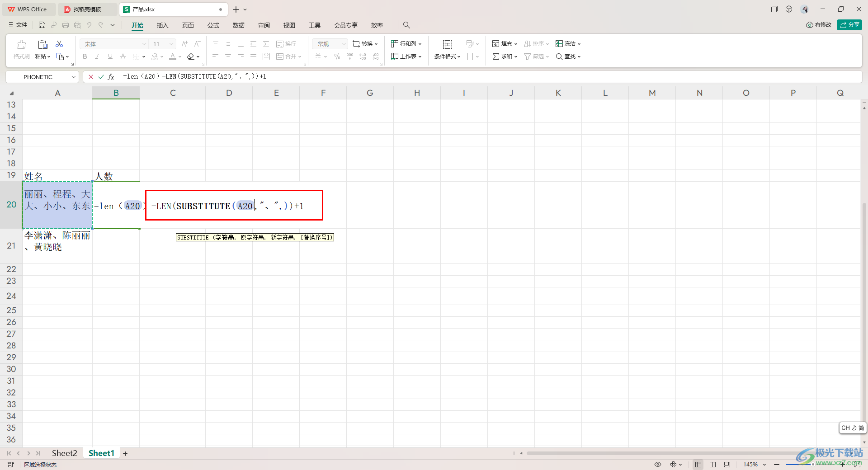Click the Save icon in quick toolbar
Viewport: 868px width, 470px height.
42,25
